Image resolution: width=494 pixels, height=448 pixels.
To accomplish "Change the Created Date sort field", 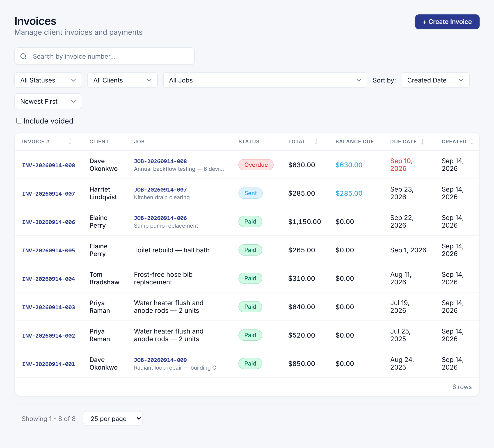I will pyautogui.click(x=435, y=80).
